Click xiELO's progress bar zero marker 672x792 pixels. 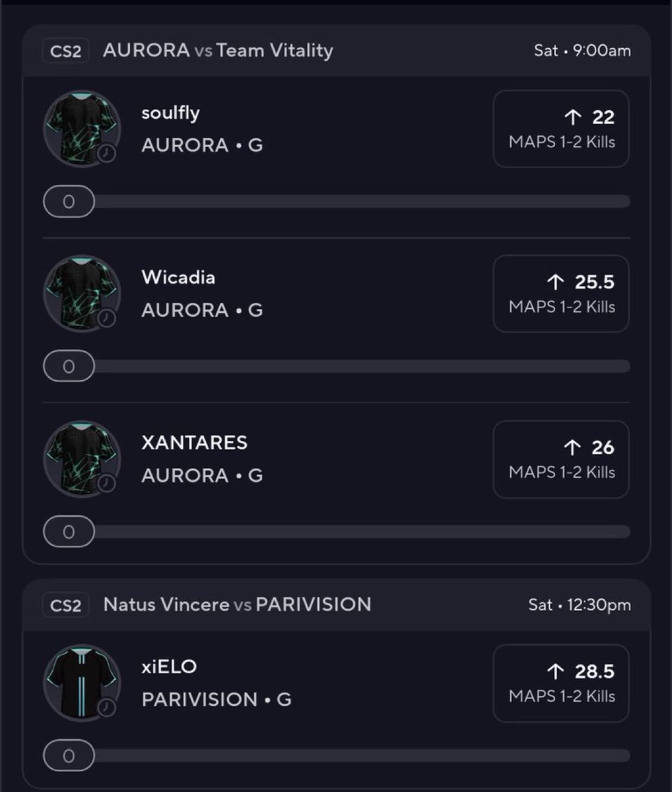[69, 756]
